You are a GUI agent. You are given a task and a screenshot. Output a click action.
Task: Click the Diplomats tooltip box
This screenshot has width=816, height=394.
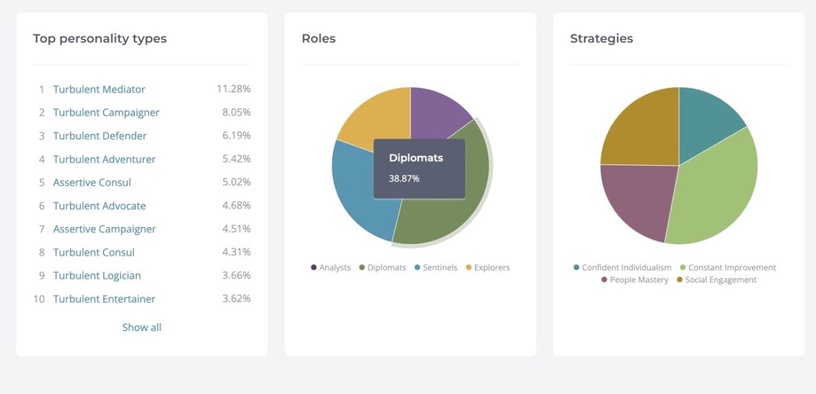coord(419,169)
